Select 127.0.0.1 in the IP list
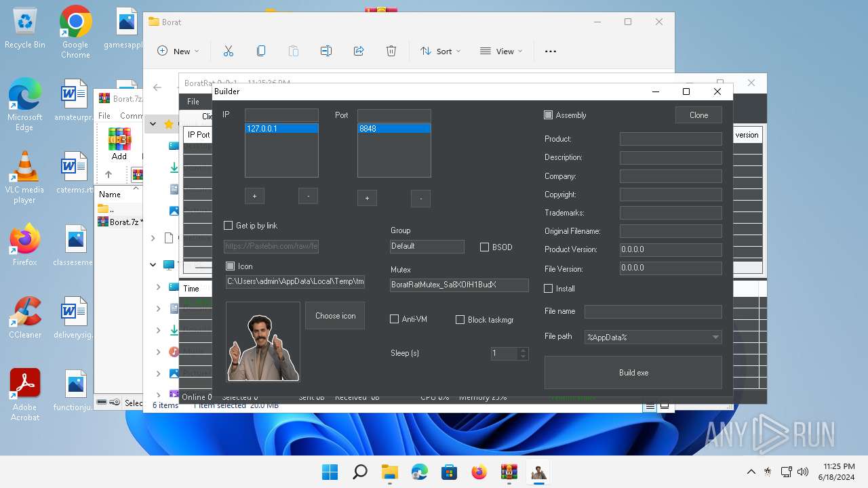 click(x=281, y=129)
